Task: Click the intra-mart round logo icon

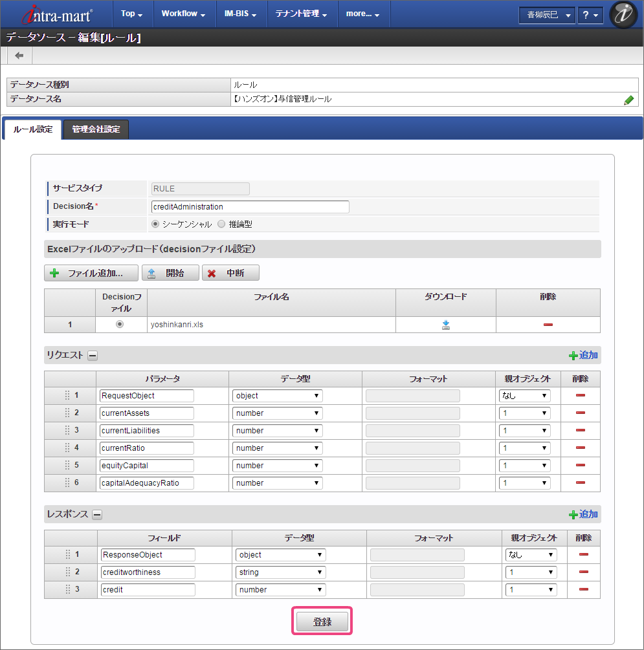Action: (623, 14)
